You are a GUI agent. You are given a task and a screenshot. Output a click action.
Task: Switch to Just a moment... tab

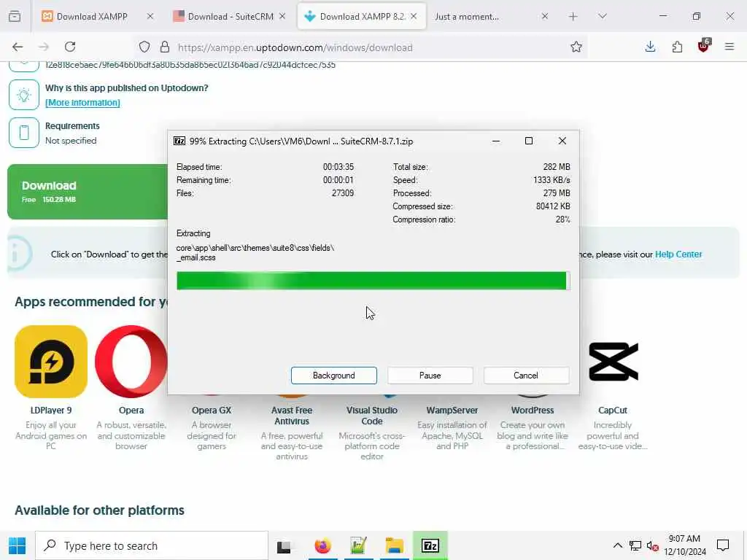467,16
